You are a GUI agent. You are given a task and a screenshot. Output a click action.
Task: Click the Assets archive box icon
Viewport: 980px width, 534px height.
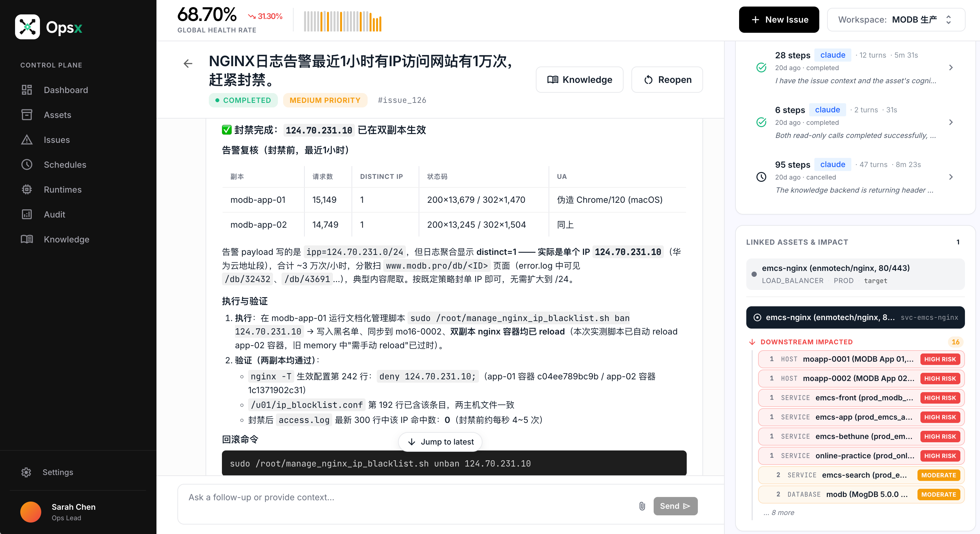coord(27,115)
